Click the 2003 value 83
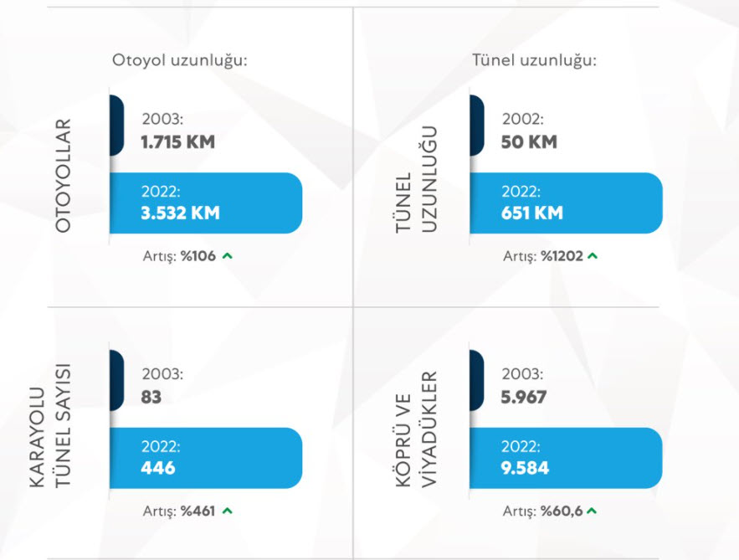Screen dimensions: 739x560 [x=151, y=397]
